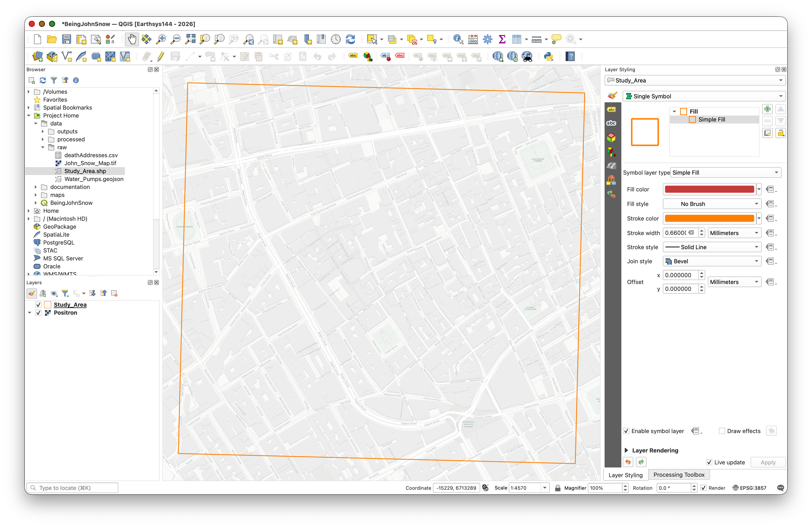Screen dimensions: 812x527
Task: Open the Single Symbol renderer dropdown
Action: [x=704, y=96]
